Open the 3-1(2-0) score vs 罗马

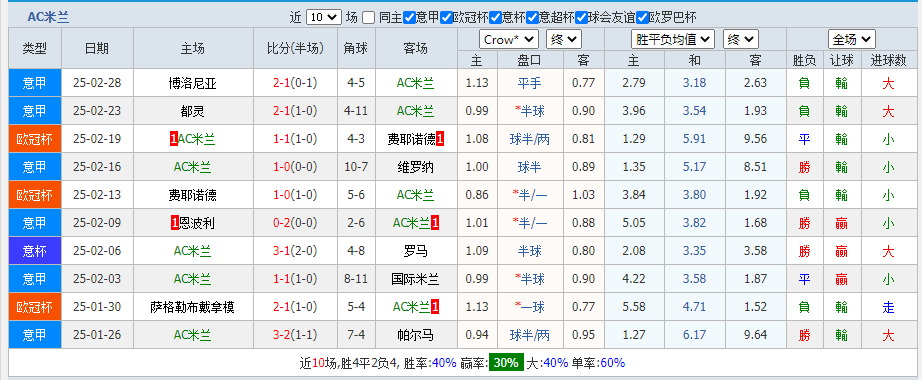(295, 251)
